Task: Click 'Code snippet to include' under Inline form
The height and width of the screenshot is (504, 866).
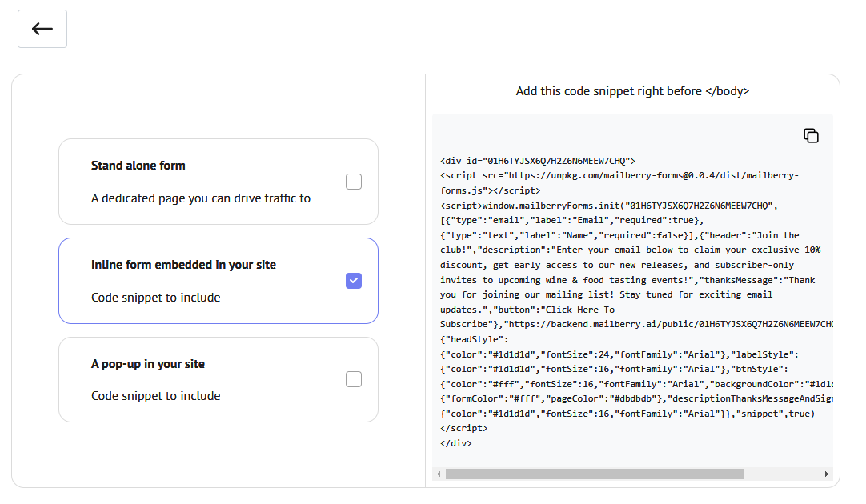Action: pos(156,298)
